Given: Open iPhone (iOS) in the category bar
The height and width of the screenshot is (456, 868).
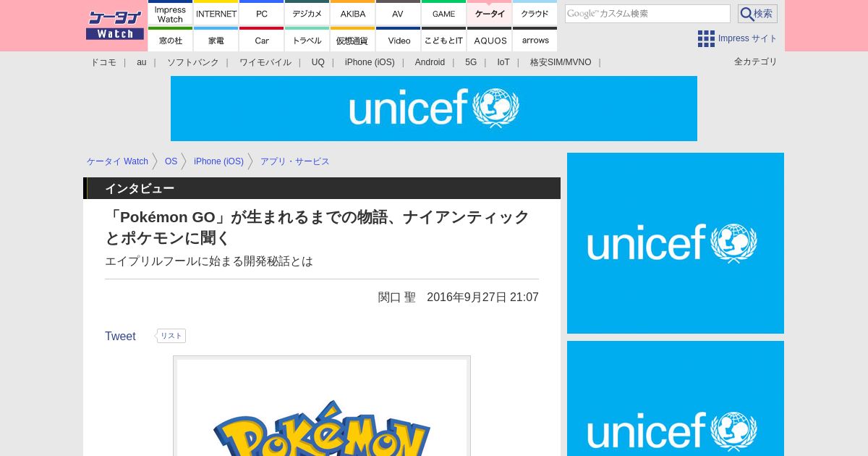Looking at the screenshot, I should point(370,62).
